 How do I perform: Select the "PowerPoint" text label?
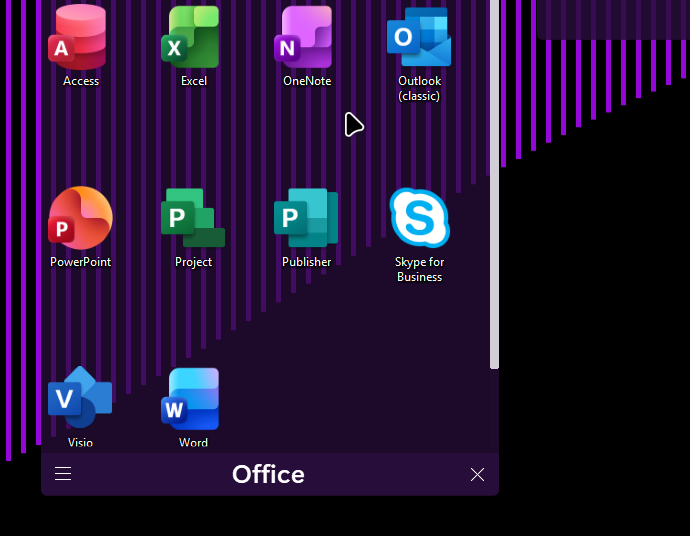point(80,262)
